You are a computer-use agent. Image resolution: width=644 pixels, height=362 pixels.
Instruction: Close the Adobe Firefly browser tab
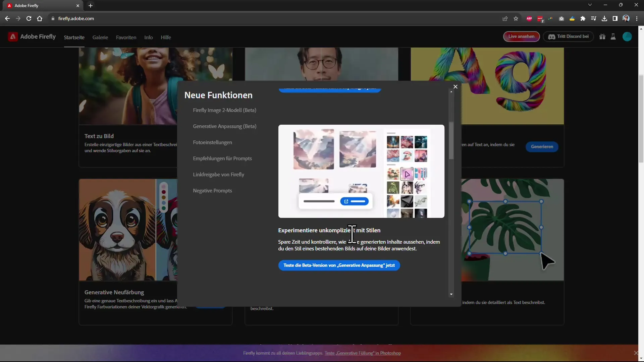point(78,6)
